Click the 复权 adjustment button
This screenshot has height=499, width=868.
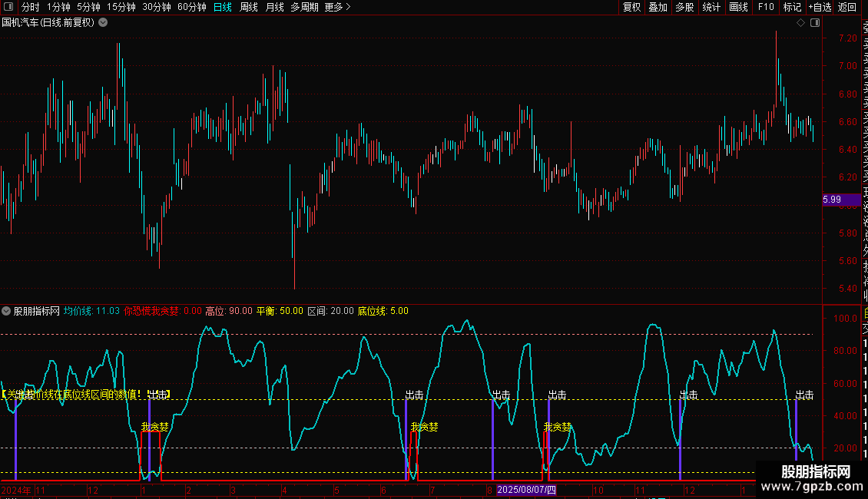click(x=631, y=8)
